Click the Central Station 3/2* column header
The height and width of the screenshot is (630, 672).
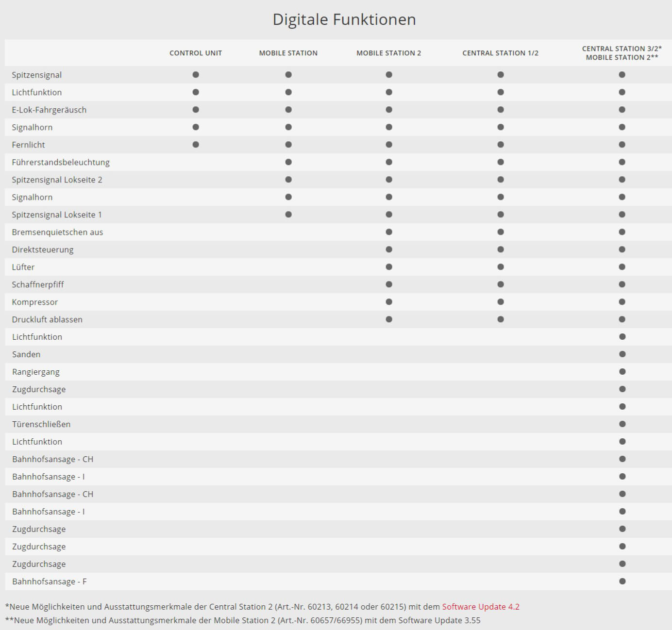[622, 49]
